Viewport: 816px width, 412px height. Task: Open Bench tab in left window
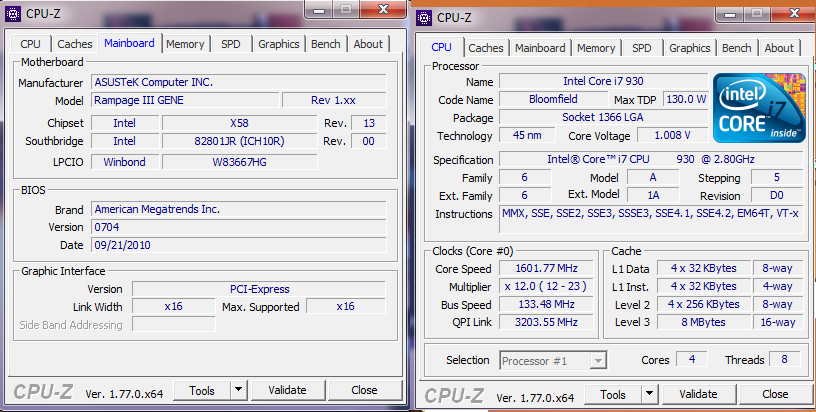(x=326, y=44)
